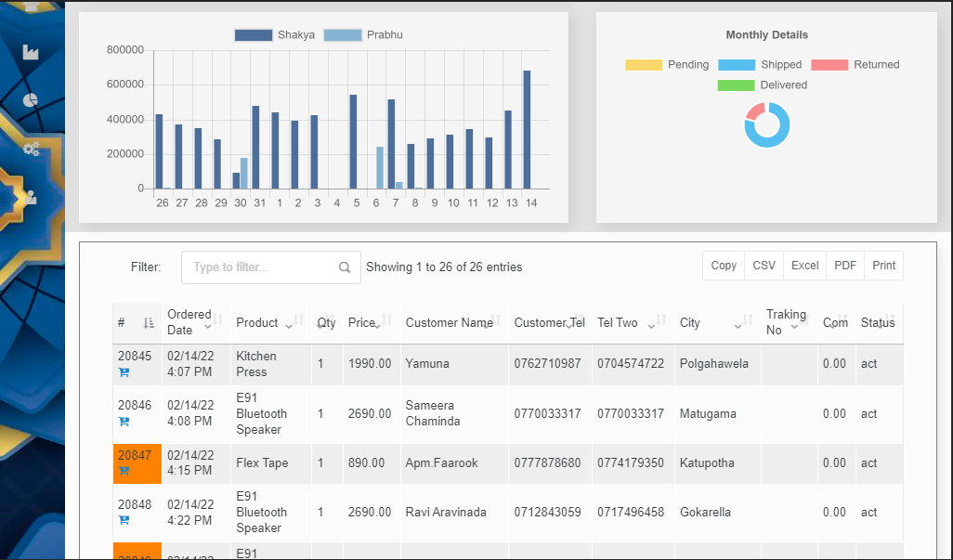The width and height of the screenshot is (953, 560).
Task: Click the 'Type to filter...' input field
Action: click(x=260, y=267)
